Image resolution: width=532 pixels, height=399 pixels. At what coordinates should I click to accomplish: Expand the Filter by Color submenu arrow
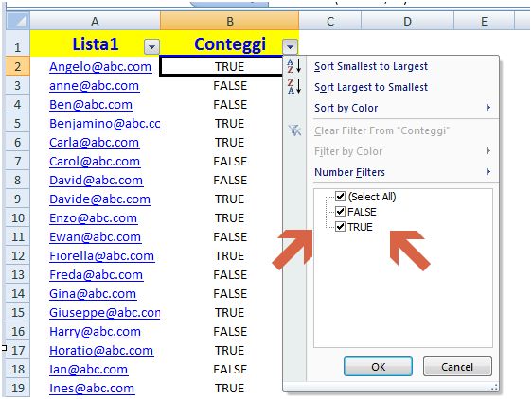(x=488, y=151)
